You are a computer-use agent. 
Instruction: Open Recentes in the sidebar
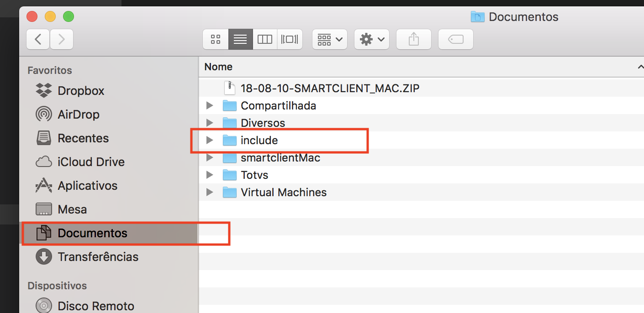(x=109, y=138)
